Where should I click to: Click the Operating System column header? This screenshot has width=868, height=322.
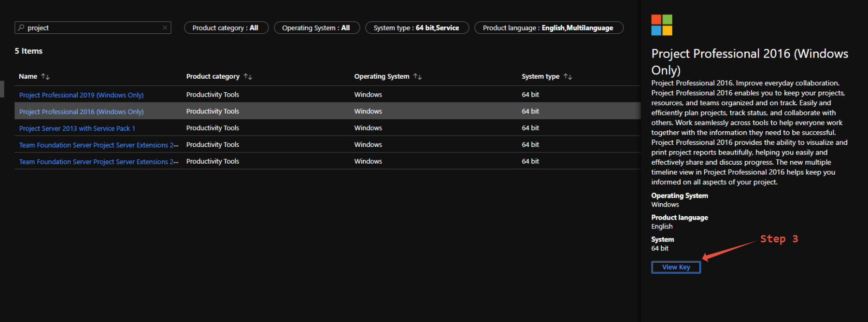coord(382,76)
